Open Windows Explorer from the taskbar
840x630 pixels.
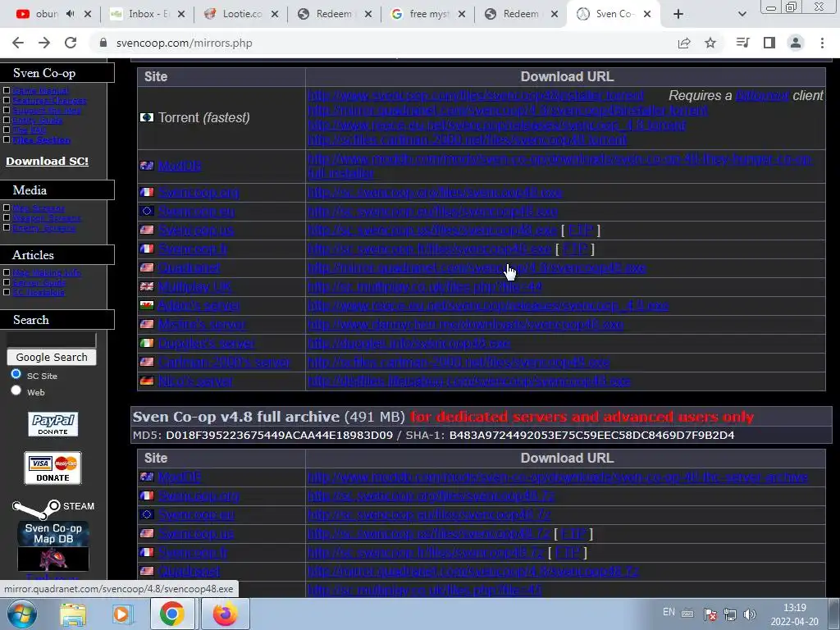tap(73, 614)
